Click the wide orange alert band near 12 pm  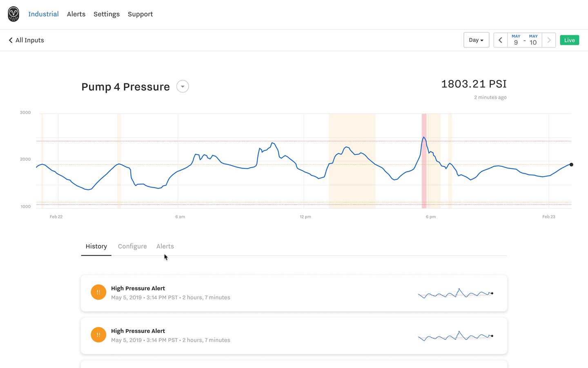pyautogui.click(x=352, y=161)
